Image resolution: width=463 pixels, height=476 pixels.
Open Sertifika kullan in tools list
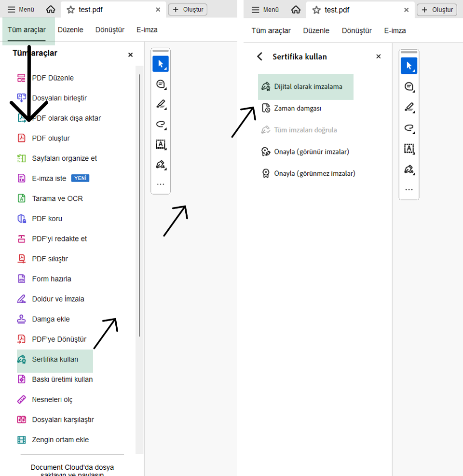tap(55, 360)
